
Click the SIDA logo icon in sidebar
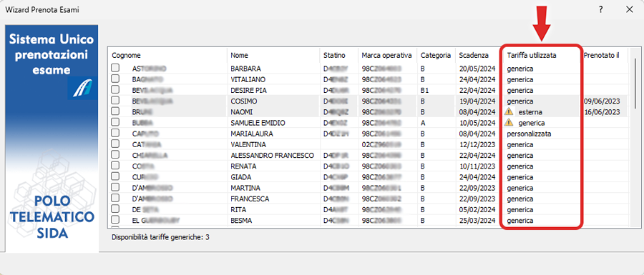(82, 88)
